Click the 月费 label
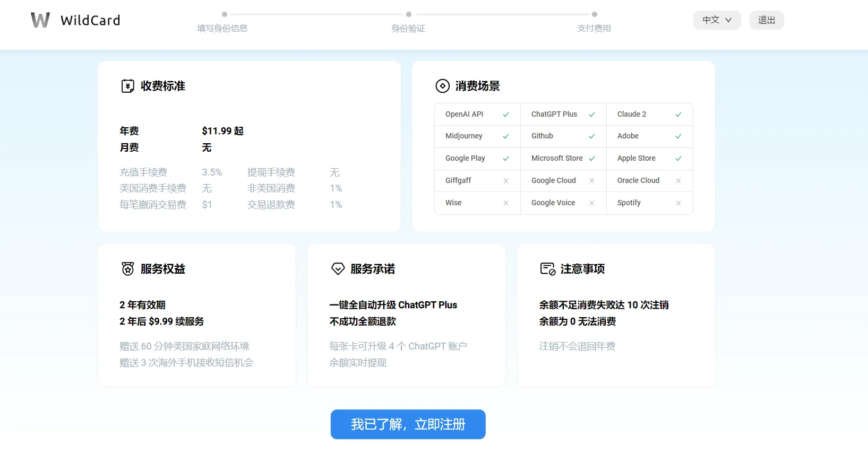The height and width of the screenshot is (454, 868). click(x=129, y=147)
